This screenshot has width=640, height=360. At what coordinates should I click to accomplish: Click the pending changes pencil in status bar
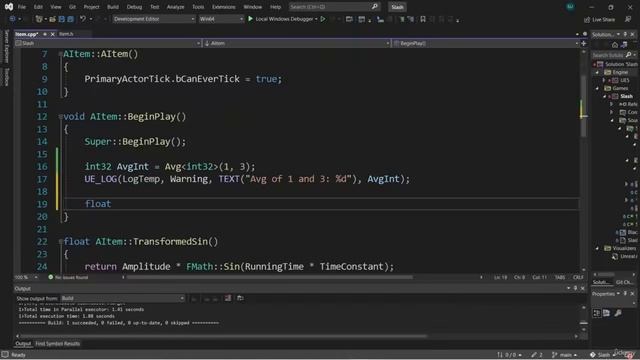[x=537, y=355]
